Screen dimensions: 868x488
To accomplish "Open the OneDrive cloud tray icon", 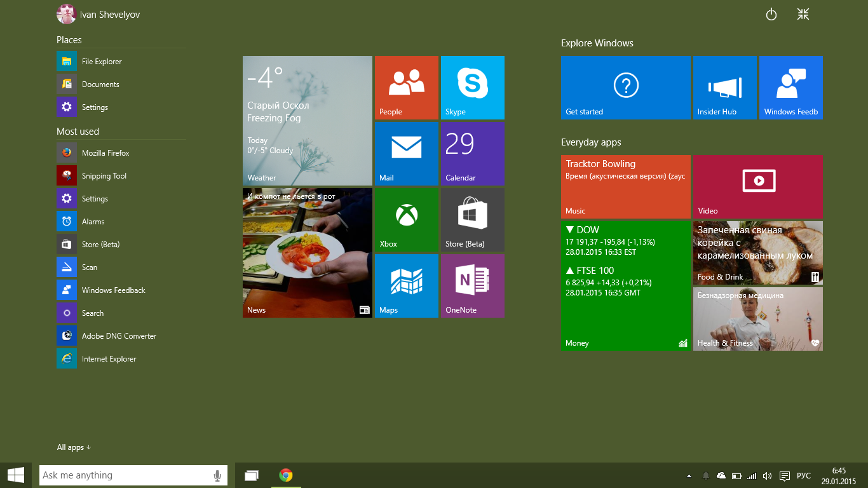I will [x=721, y=475].
